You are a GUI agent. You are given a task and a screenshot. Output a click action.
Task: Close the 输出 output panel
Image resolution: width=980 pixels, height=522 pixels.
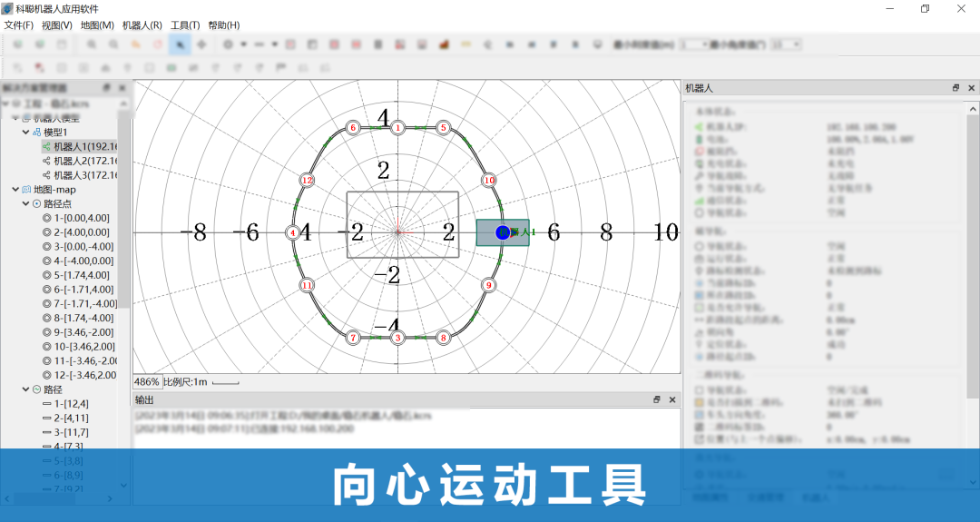672,399
